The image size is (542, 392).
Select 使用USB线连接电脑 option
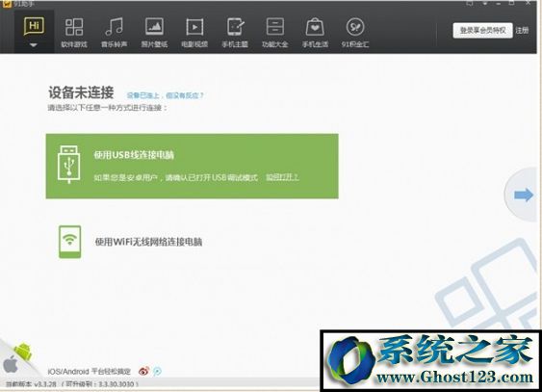pos(193,167)
